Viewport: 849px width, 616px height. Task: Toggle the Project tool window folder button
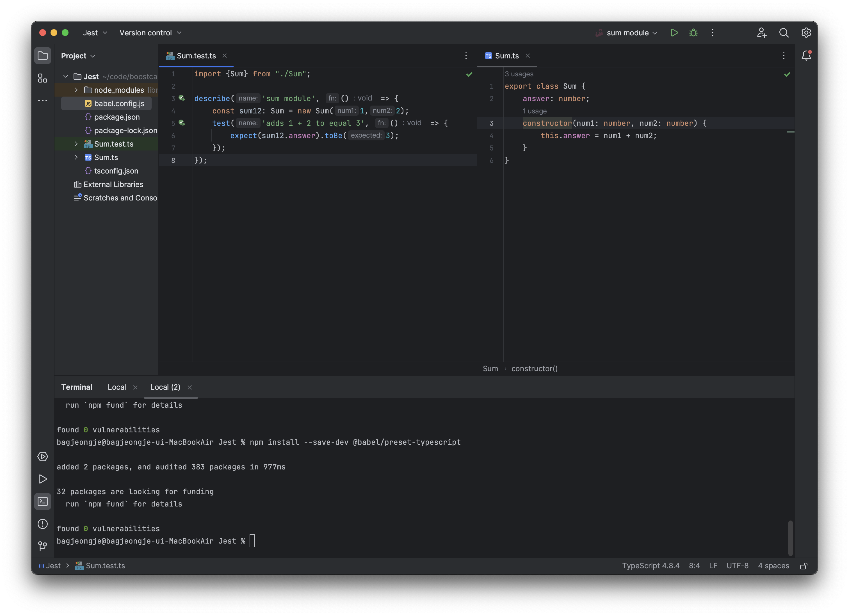coord(43,56)
